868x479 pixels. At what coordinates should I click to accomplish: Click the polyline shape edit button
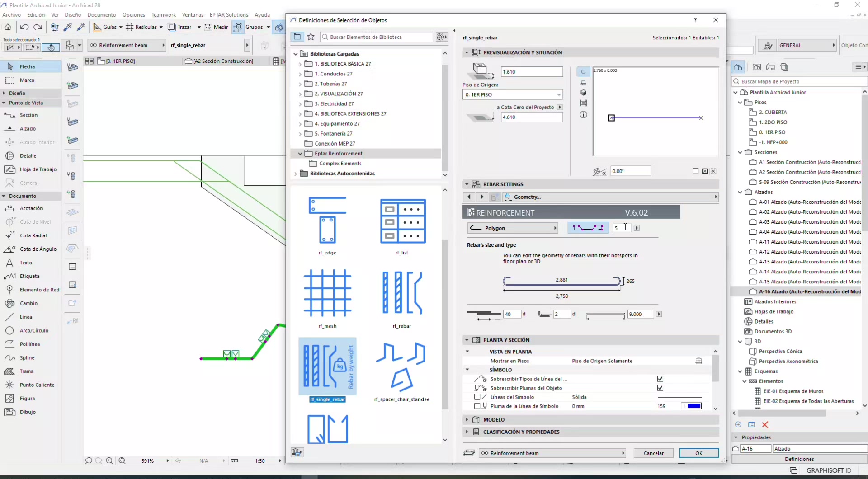[x=588, y=228]
